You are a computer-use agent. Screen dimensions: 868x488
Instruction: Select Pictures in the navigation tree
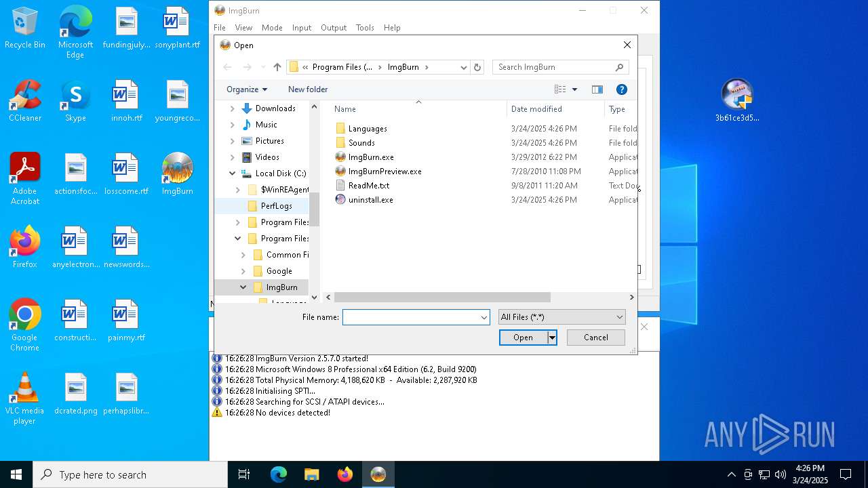(x=269, y=141)
